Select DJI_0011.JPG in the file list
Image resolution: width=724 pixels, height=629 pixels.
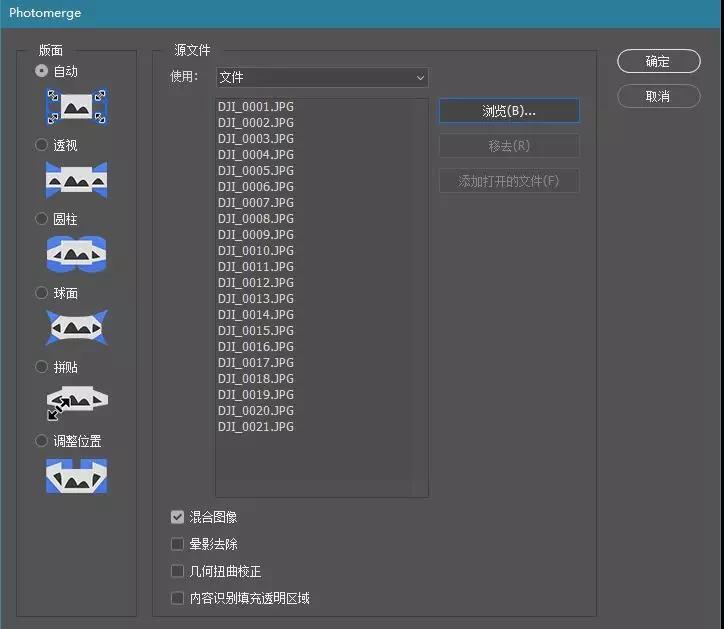(256, 266)
